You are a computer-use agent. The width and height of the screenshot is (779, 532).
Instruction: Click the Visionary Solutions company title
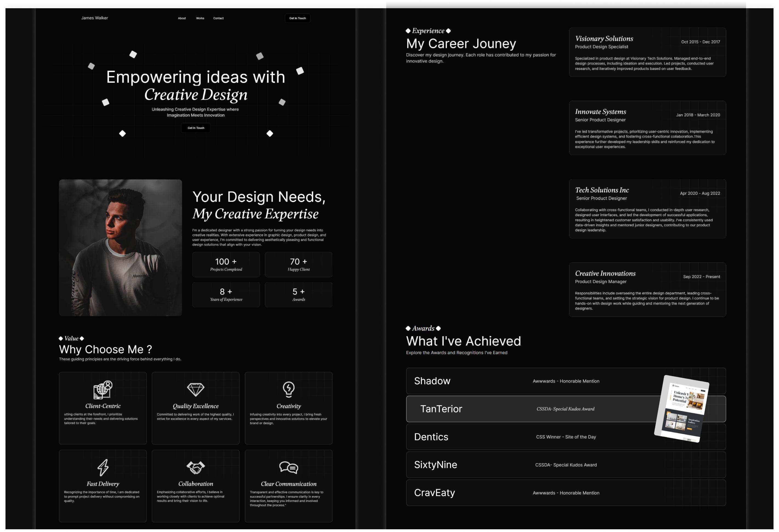coord(604,38)
